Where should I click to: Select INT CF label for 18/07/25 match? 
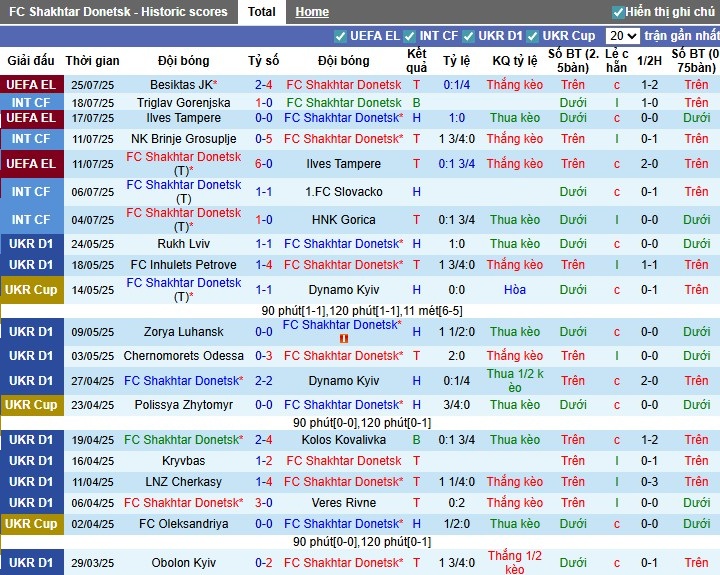pyautogui.click(x=31, y=102)
